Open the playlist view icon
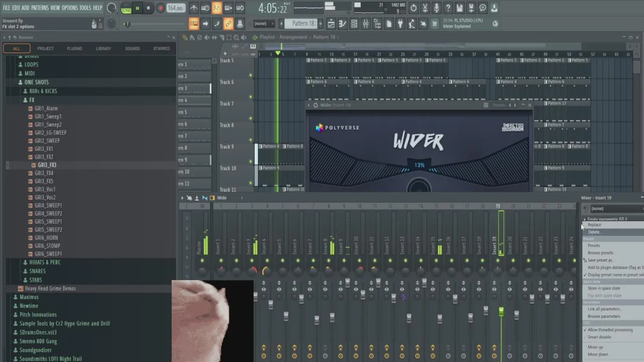Screen dimensions: 644x362 tap(331, 24)
